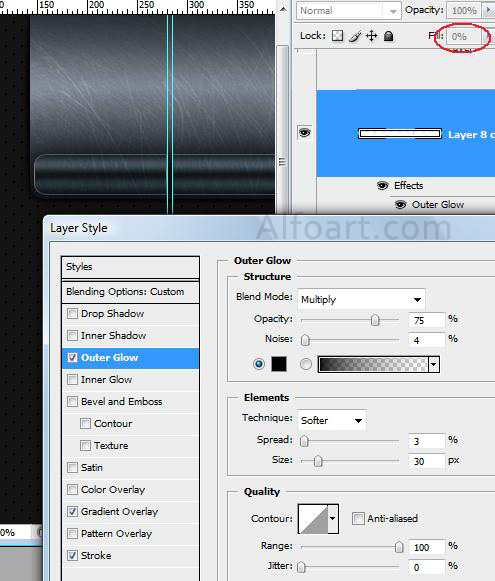Screen dimensions: 495x581
Task: Enable the Drop Shadow checkbox
Action: tap(72, 313)
